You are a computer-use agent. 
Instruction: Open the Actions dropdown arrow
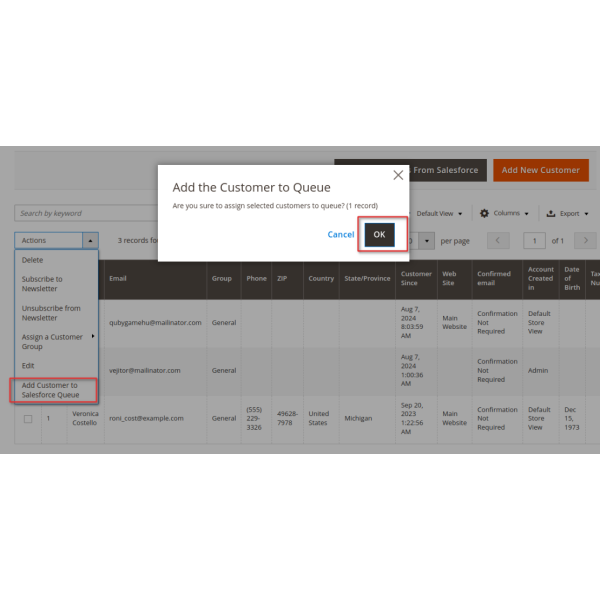tap(90, 241)
